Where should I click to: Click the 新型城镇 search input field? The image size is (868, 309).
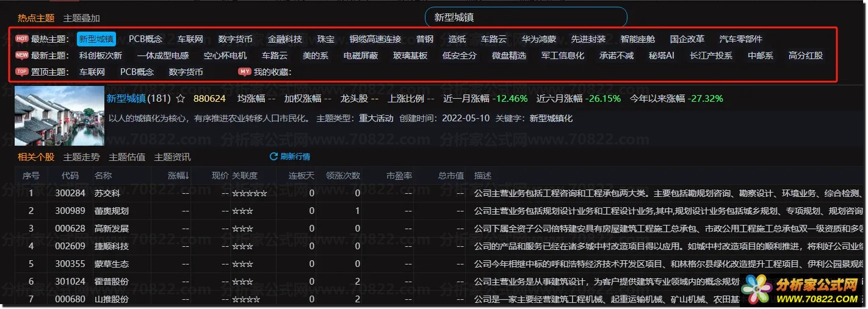click(526, 17)
